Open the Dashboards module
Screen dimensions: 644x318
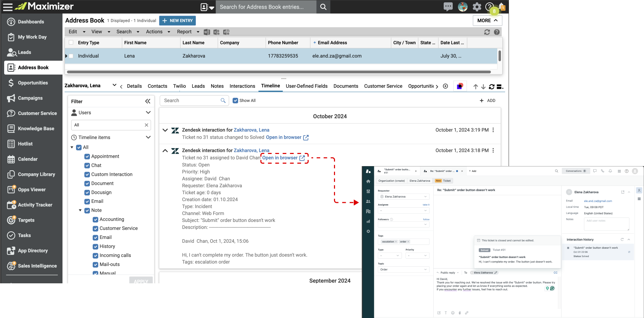(31, 22)
